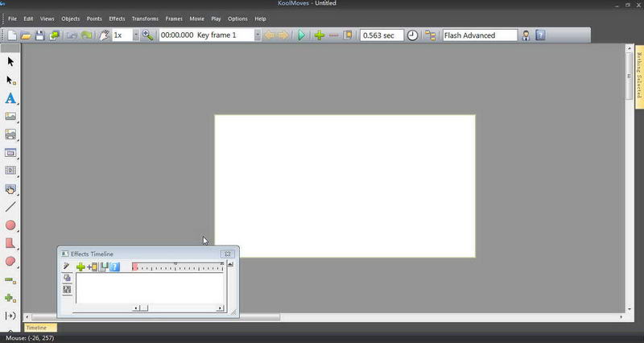
Task: Select the movie clip tool
Action: click(10, 171)
